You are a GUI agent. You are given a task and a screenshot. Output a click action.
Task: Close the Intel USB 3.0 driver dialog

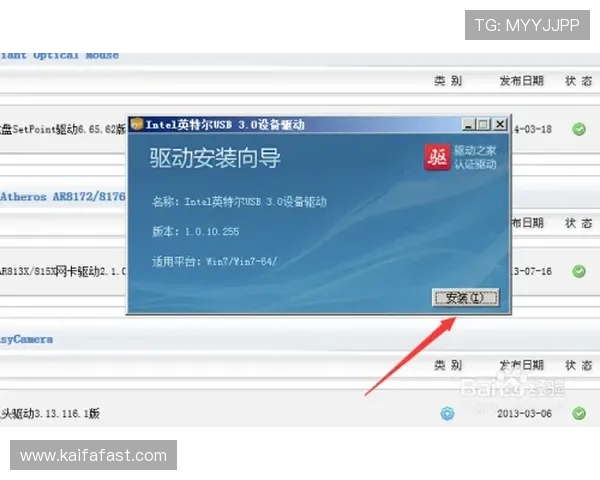coord(500,125)
